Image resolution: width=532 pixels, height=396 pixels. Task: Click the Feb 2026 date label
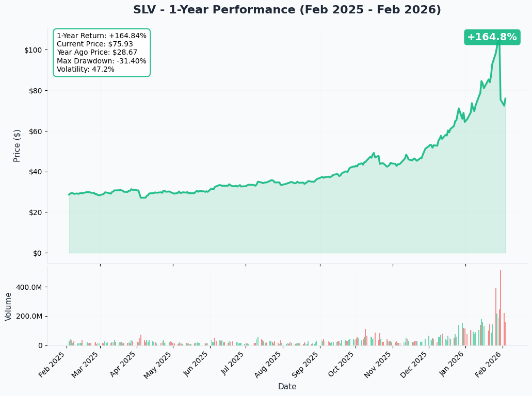(488, 365)
